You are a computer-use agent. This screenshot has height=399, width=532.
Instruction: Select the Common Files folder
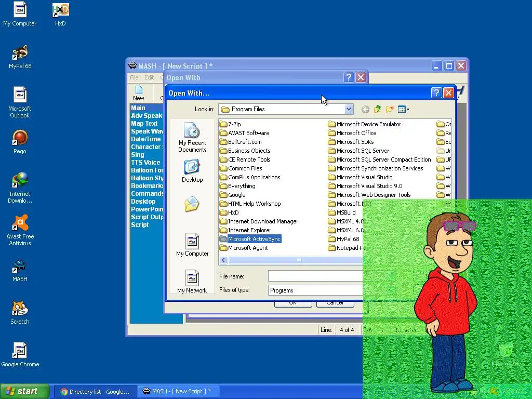241,168
